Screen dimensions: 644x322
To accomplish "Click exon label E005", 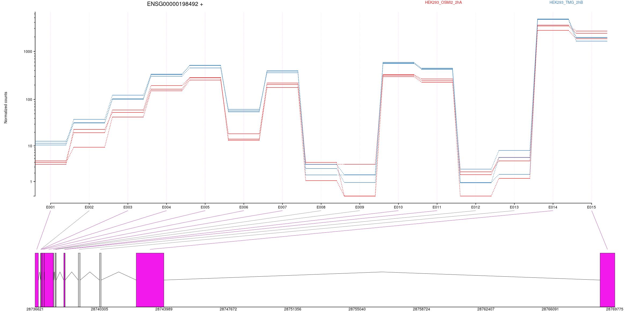I will (205, 207).
